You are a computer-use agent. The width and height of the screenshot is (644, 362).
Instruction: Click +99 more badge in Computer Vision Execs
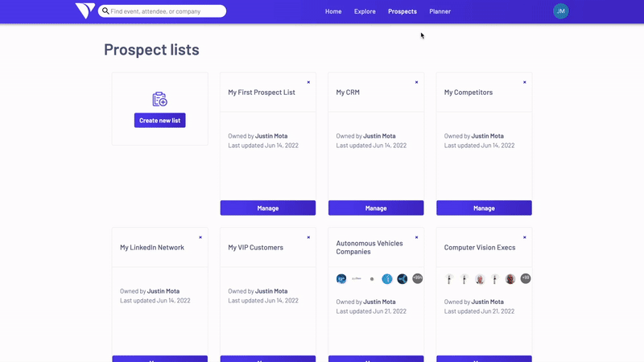click(x=526, y=278)
